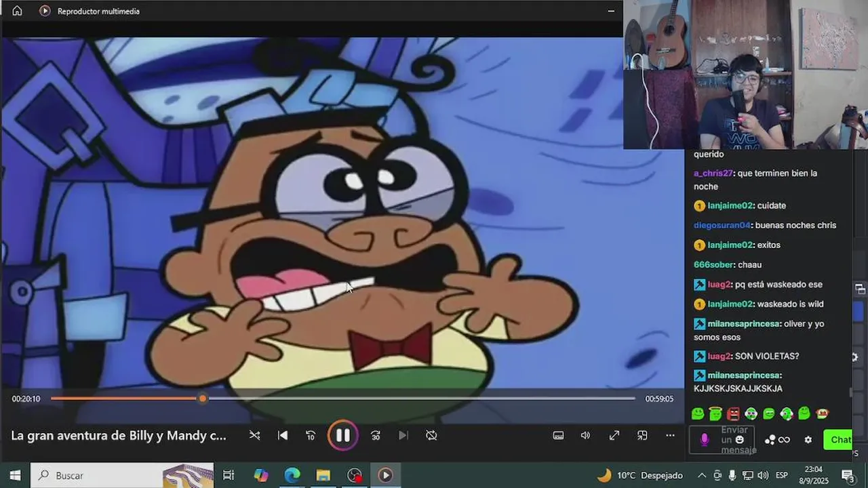
Task: Select the first green smiley emote
Action: (698, 413)
